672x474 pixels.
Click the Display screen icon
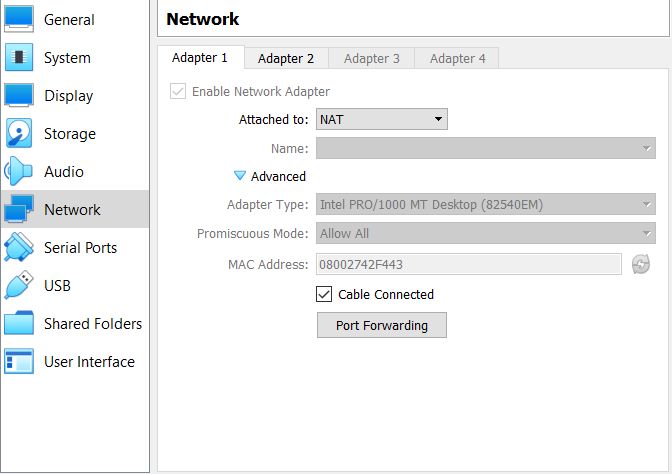[x=18, y=95]
